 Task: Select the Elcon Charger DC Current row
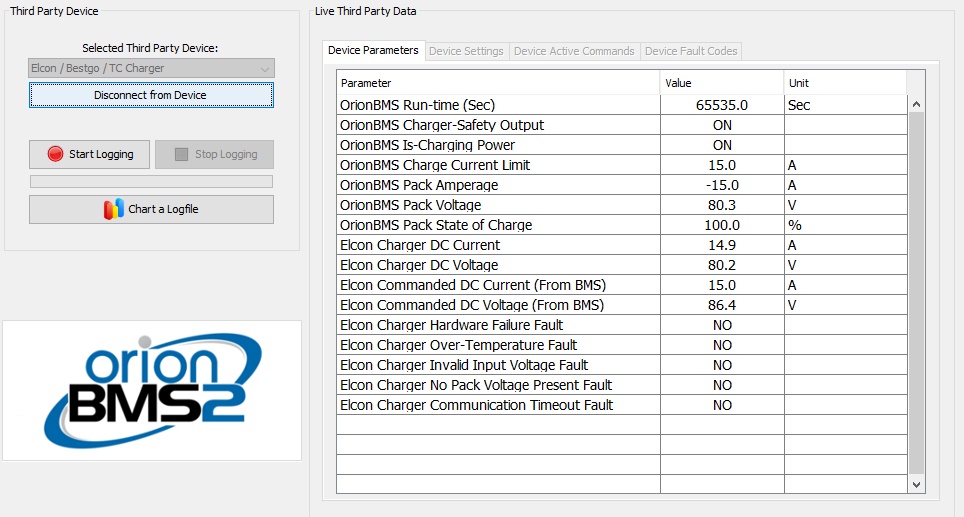[x=497, y=245]
